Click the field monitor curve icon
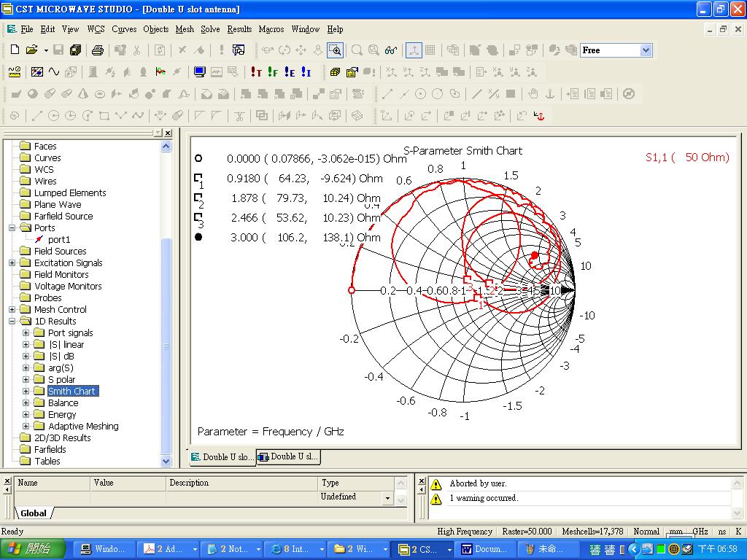The width and height of the screenshot is (747, 560). tap(160, 72)
